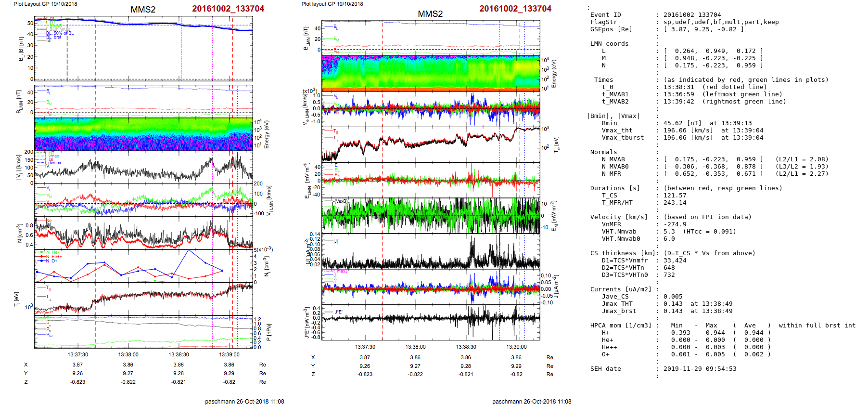Click the 'HPCA mom [1/cm3]' heading

click(x=621, y=326)
